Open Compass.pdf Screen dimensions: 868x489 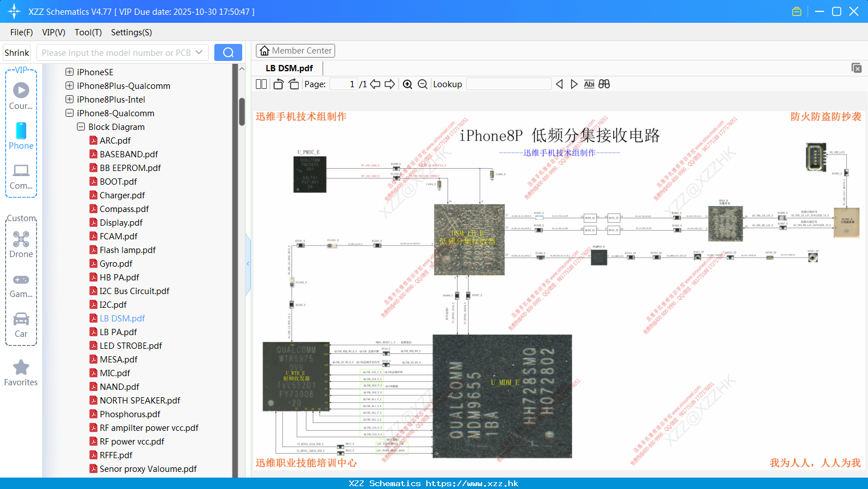[x=124, y=209]
